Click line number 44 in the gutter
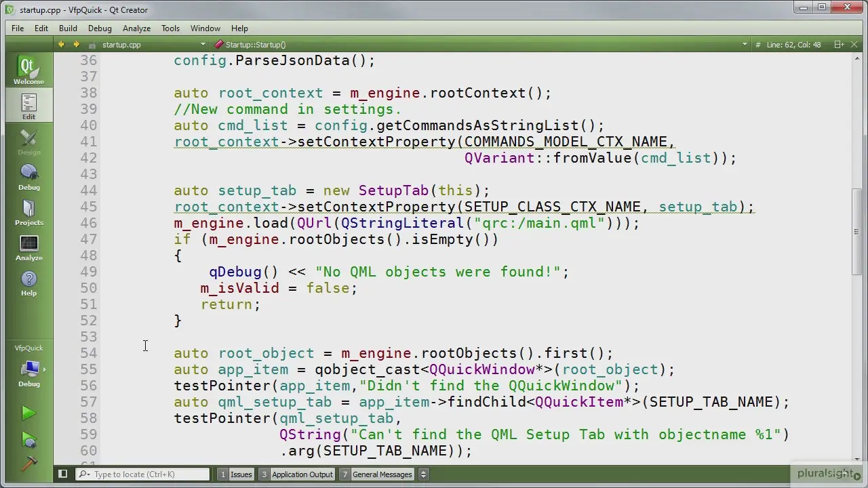Screen dimensions: 868x488 pyautogui.click(x=88, y=190)
